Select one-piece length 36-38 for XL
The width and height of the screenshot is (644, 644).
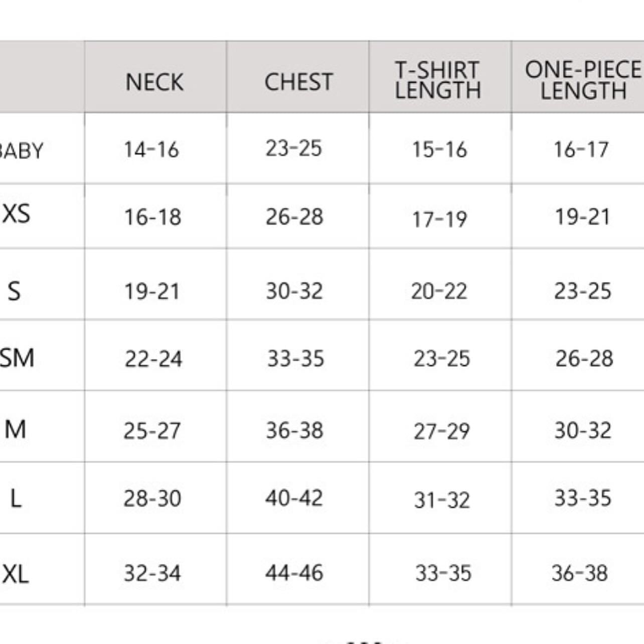[x=580, y=573]
